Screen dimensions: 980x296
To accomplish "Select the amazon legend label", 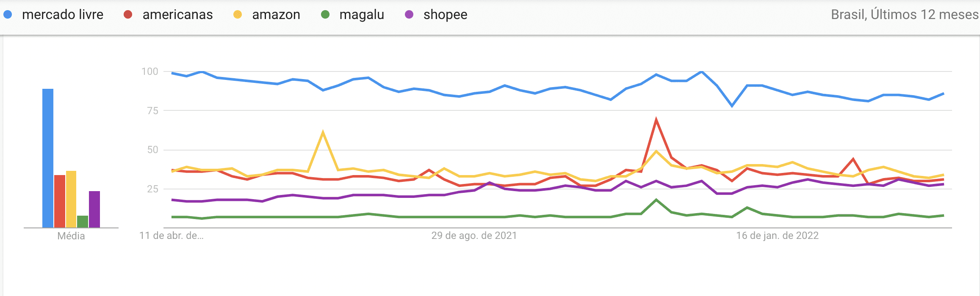I will (x=276, y=15).
